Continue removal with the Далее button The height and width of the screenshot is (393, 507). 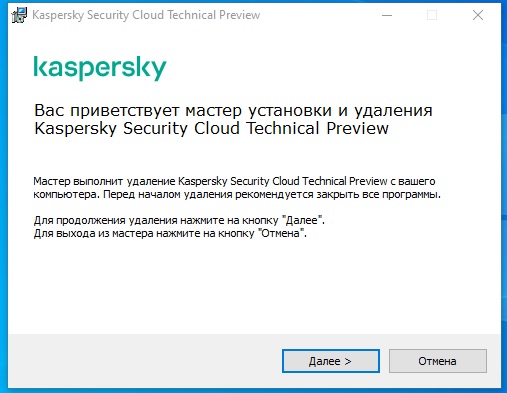(331, 361)
